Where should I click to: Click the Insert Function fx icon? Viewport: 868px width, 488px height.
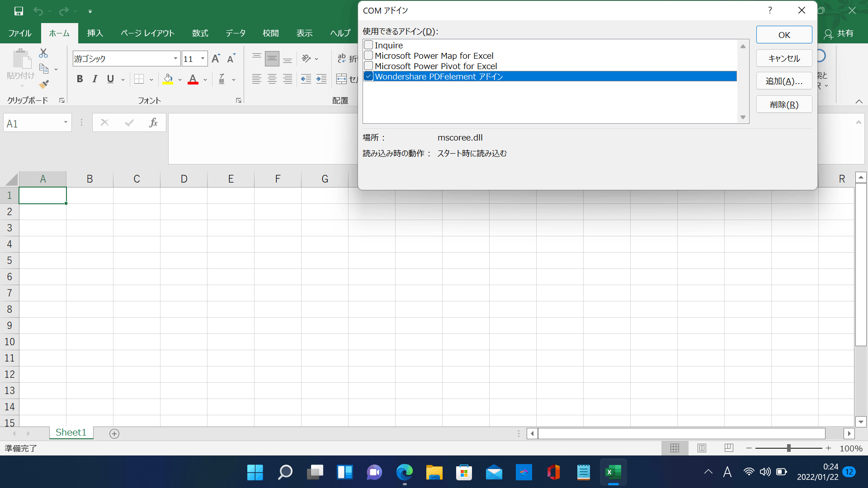[153, 122]
